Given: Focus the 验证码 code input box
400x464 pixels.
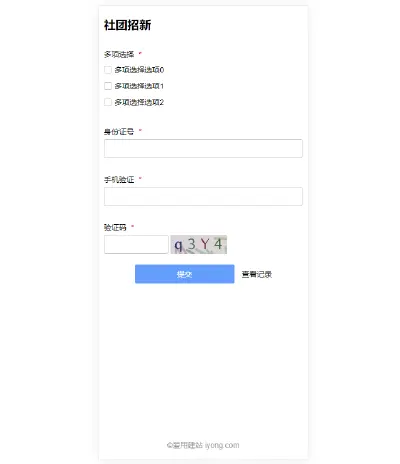Looking at the screenshot, I should [x=136, y=244].
